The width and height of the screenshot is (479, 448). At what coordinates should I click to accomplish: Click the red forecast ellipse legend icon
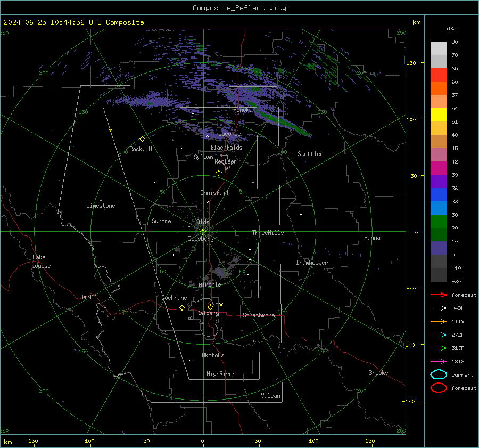(439, 388)
